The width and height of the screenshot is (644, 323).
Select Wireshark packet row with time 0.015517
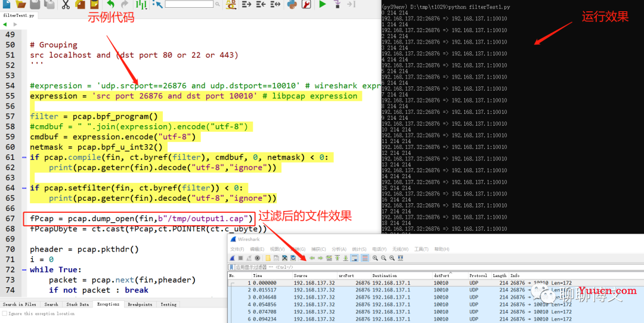pos(436,290)
